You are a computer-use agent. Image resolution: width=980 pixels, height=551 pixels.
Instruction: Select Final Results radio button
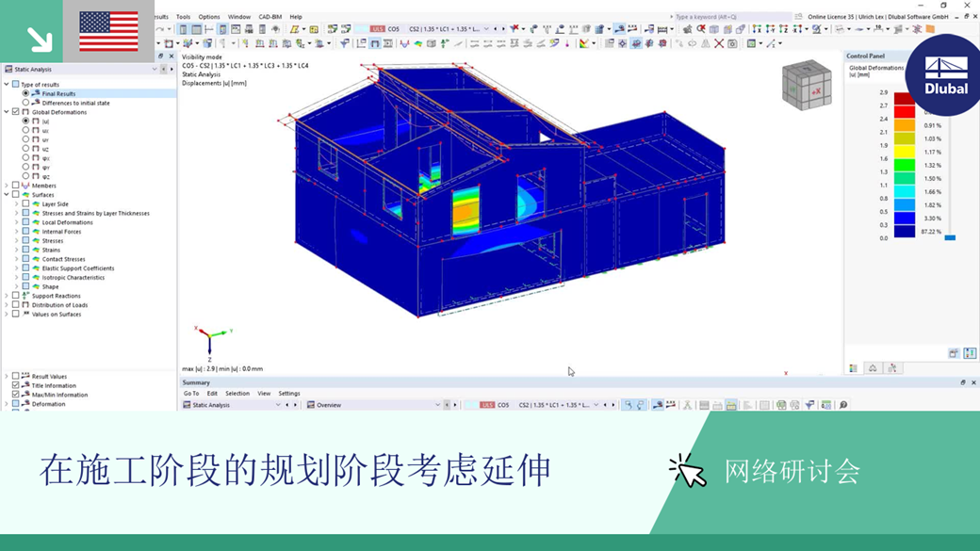(x=25, y=93)
